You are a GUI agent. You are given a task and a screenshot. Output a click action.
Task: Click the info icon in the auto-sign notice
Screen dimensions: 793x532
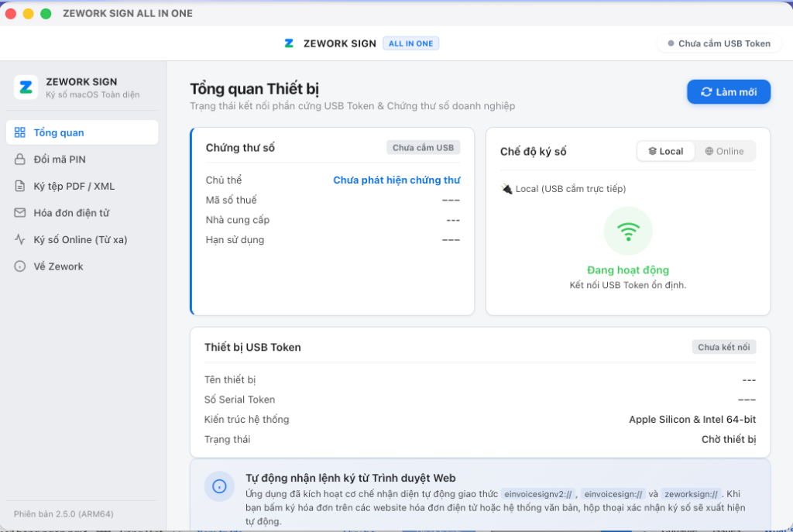(x=219, y=486)
